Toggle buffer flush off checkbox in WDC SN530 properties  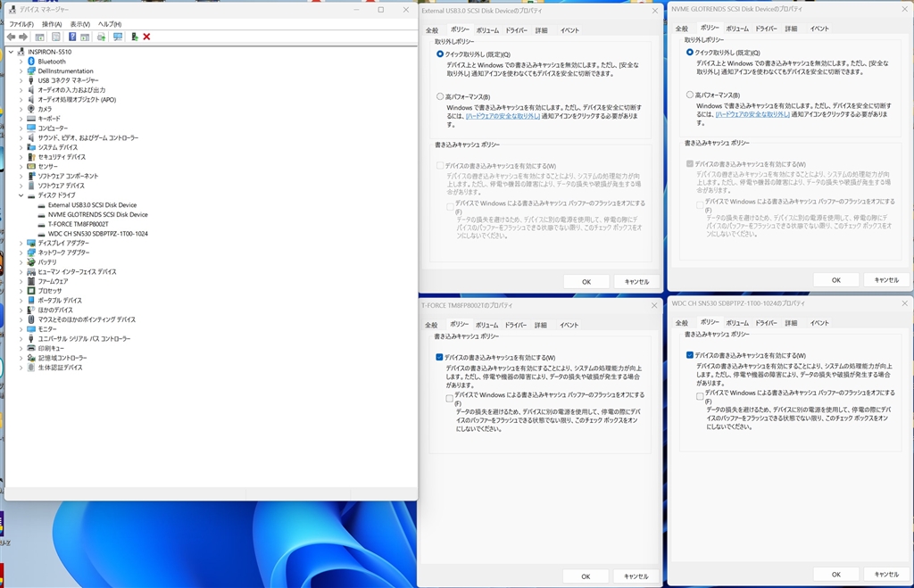pos(700,396)
